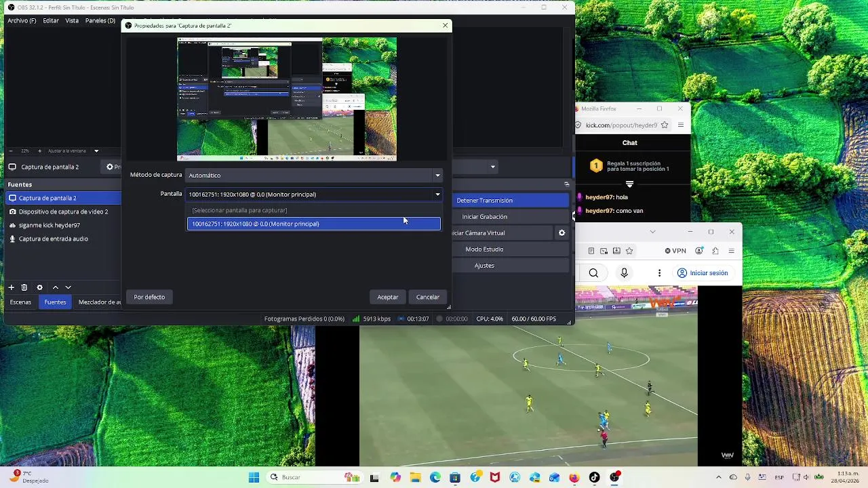This screenshot has width=868, height=488.
Task: Open the Vista menu in OBS
Action: 72,20
